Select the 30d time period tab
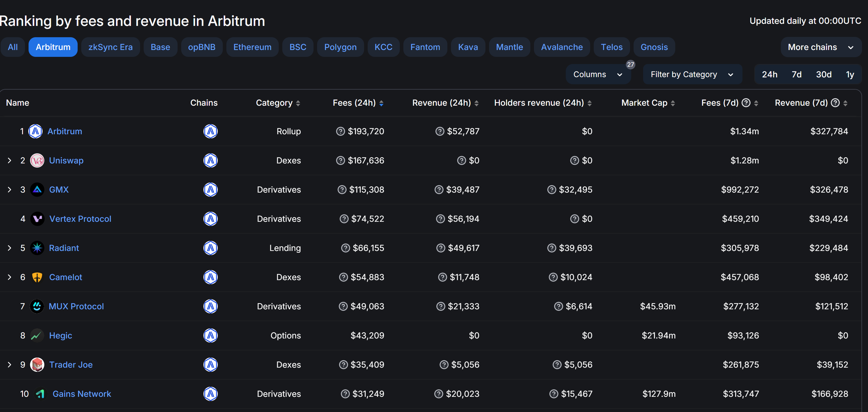The width and height of the screenshot is (868, 412). pyautogui.click(x=823, y=74)
